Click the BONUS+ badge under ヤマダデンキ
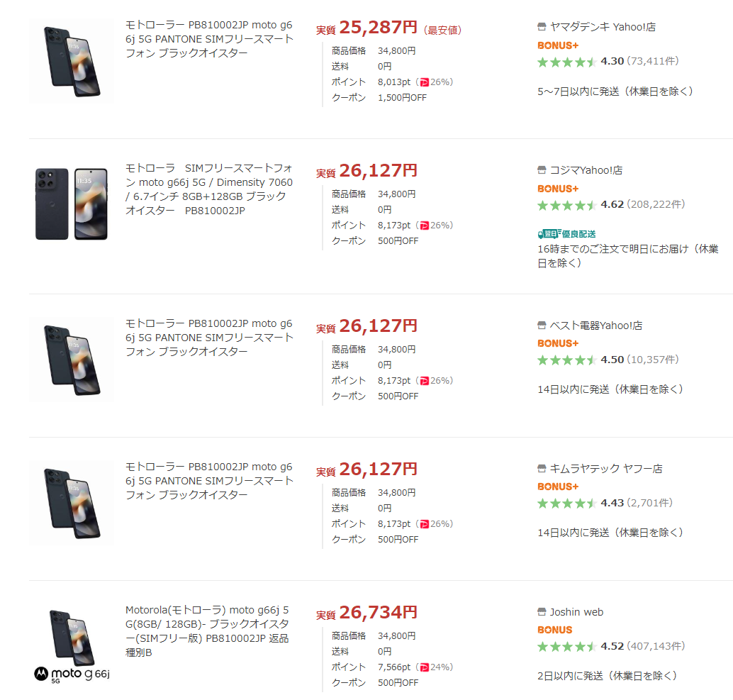733x700 pixels. point(558,45)
